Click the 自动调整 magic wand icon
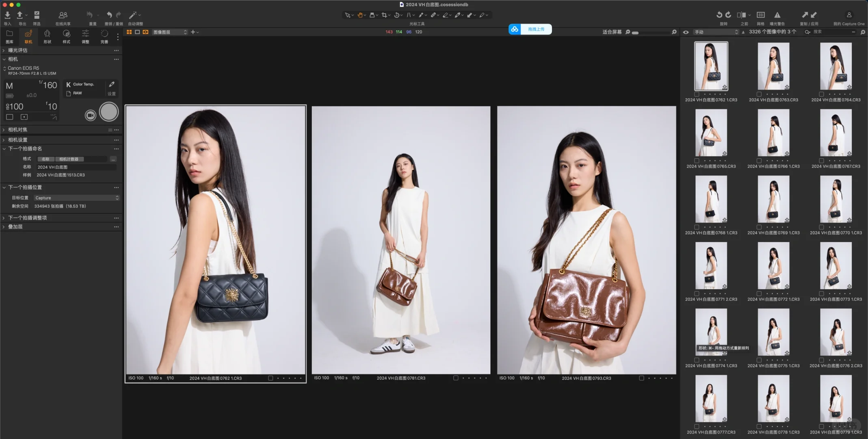868x439 pixels. [x=133, y=15]
